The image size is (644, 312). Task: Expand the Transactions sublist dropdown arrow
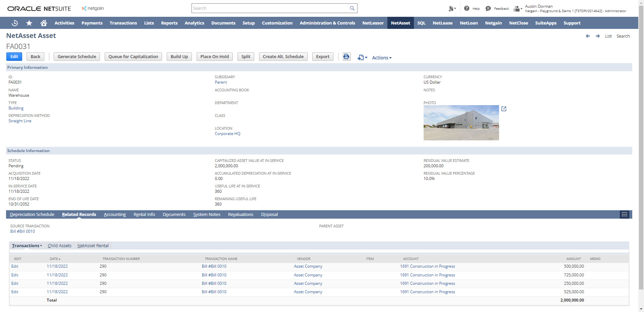pos(41,246)
